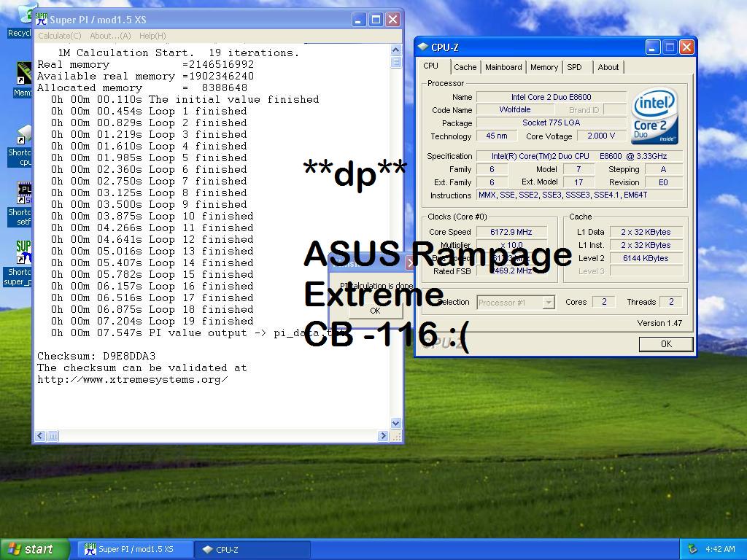
Task: Click the Core Speed value 6172.9 MHz
Action: (x=511, y=232)
